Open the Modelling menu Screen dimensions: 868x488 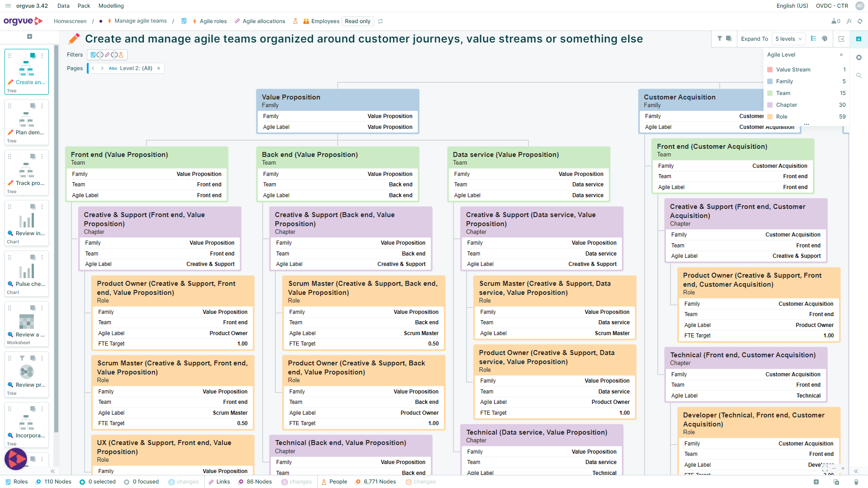(111, 6)
